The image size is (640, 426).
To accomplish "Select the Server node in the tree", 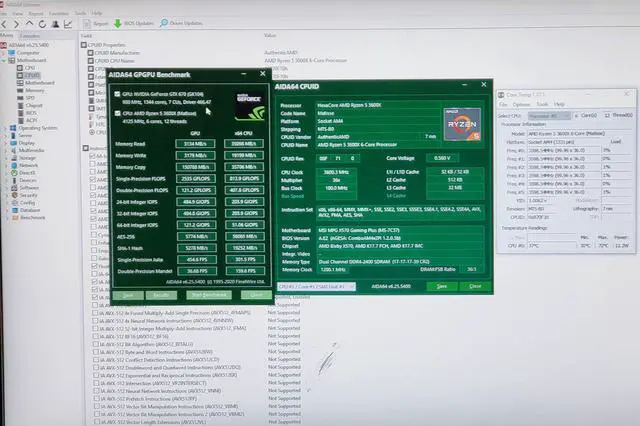I will point(25,135).
